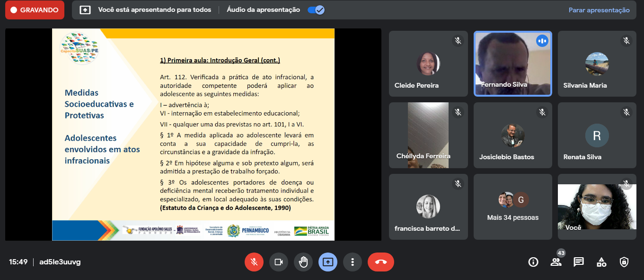This screenshot has width=644, height=280.
Task: Click Parar apresentação link
Action: [599, 10]
